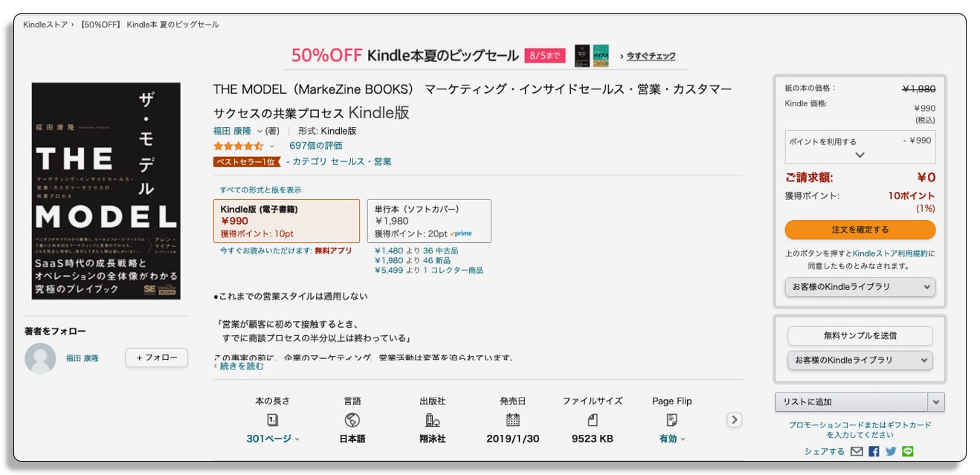Click the ご請求額 ¥0 amount
This screenshot has width=980, height=475.
point(926,178)
